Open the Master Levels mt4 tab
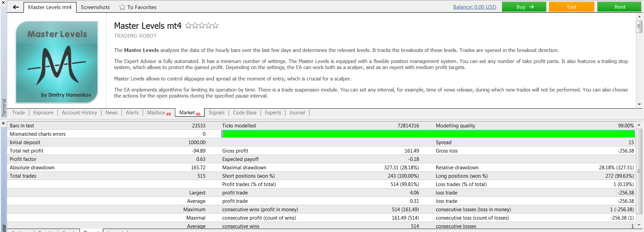Image resolution: width=644 pixels, height=232 pixels. (50, 7)
